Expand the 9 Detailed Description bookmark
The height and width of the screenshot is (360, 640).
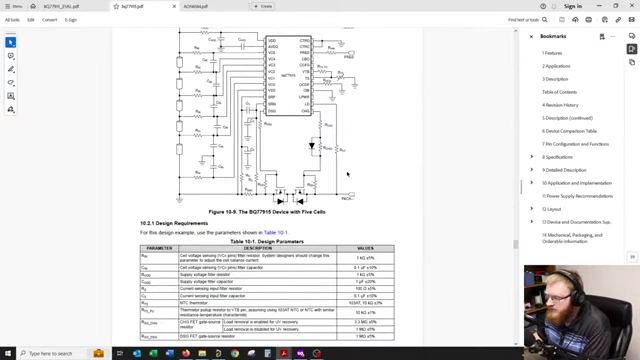click(x=531, y=170)
